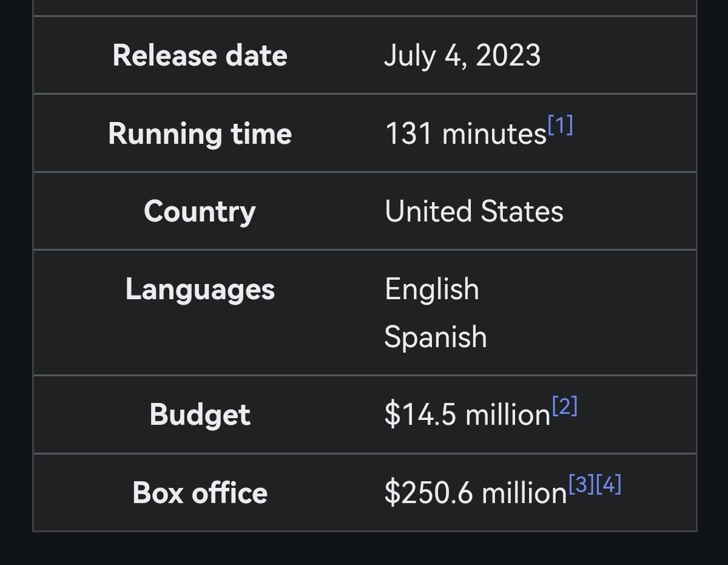728x565 pixels.
Task: Click the Budget label
Action: click(200, 415)
